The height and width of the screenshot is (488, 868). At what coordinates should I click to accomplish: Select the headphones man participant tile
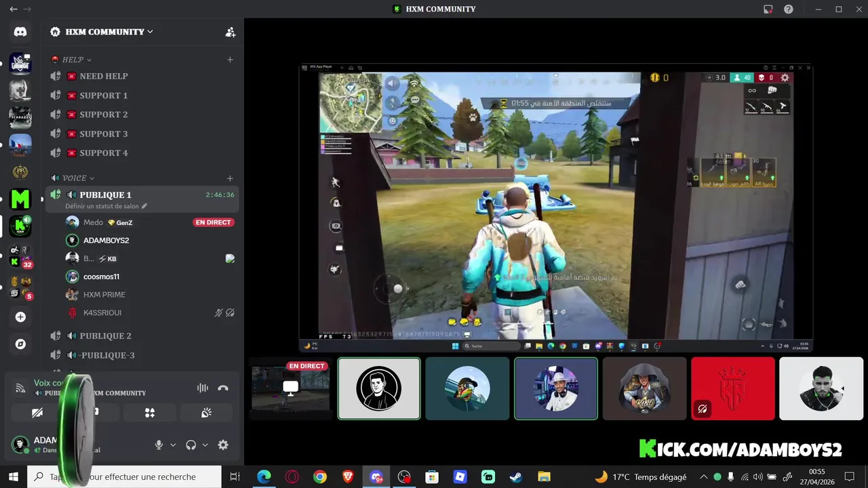point(821,389)
